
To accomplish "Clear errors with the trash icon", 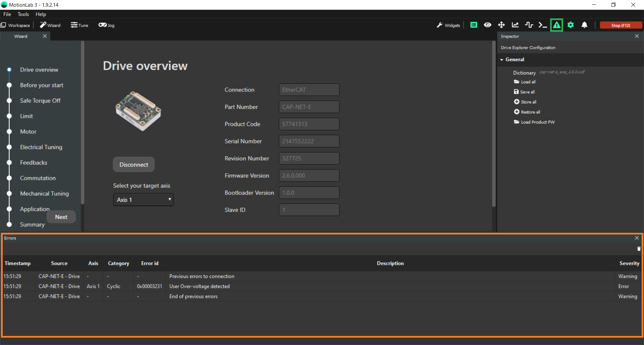I will tap(639, 249).
